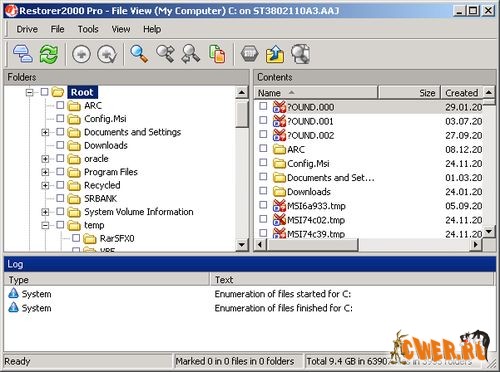
Task: Click the Root folder icon in the tree
Action: pos(58,92)
